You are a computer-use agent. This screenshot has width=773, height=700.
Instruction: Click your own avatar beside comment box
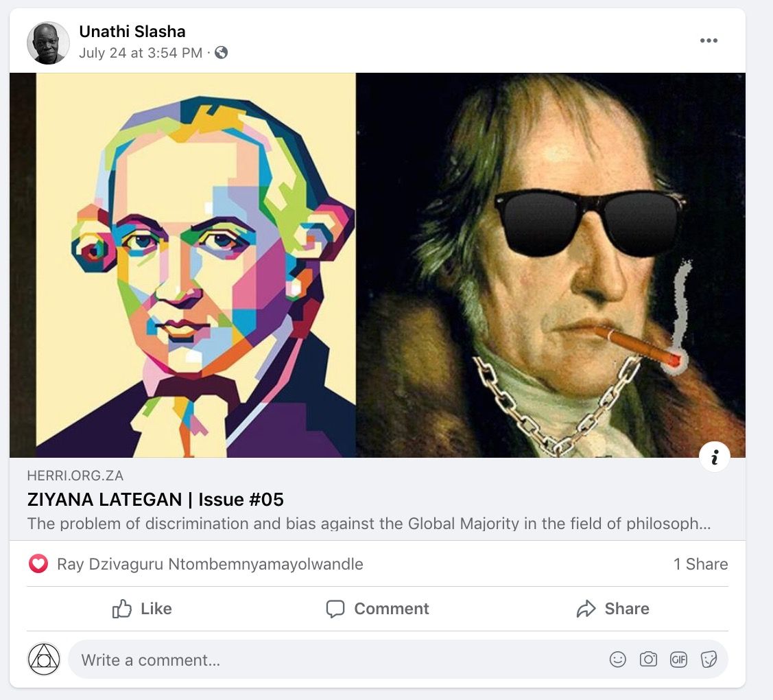click(44, 660)
